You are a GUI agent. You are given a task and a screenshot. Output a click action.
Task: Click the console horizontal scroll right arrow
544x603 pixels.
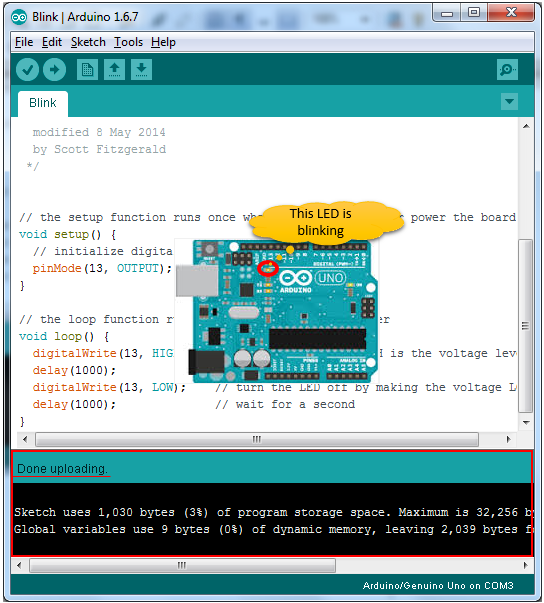click(x=526, y=565)
